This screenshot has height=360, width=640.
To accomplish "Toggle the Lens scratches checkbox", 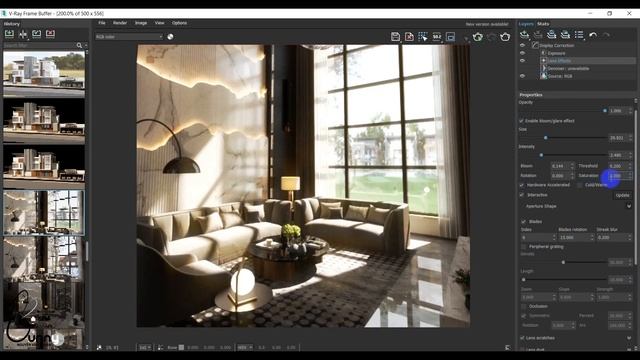I will 522,338.
